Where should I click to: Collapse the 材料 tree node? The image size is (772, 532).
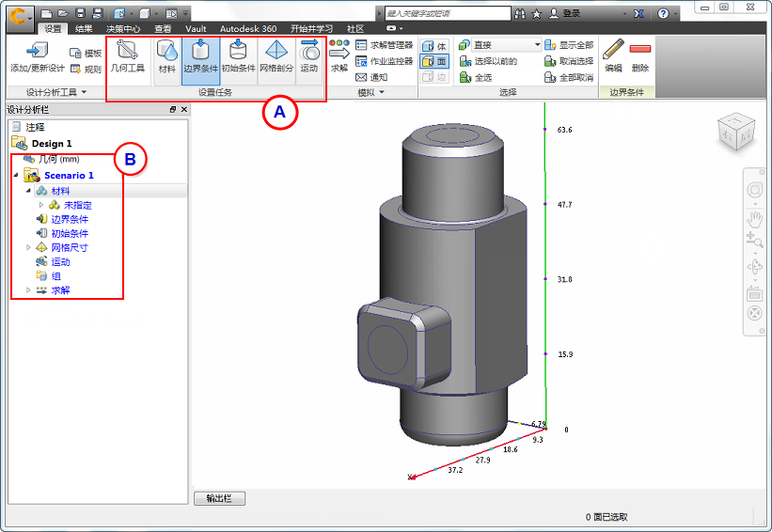coord(28,191)
